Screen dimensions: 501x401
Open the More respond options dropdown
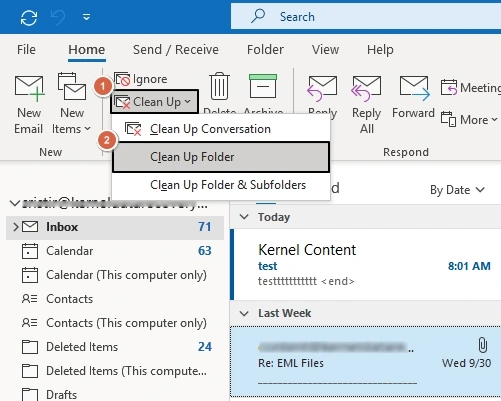[x=469, y=120]
